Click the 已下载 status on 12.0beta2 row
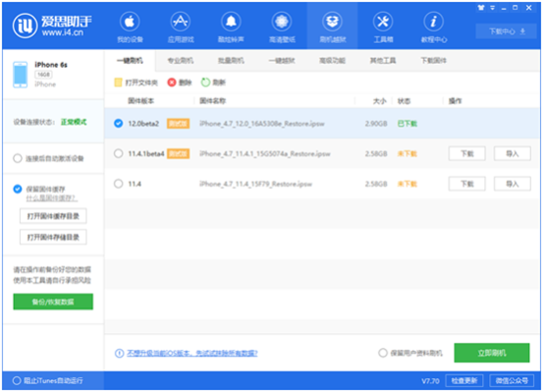 [407, 124]
